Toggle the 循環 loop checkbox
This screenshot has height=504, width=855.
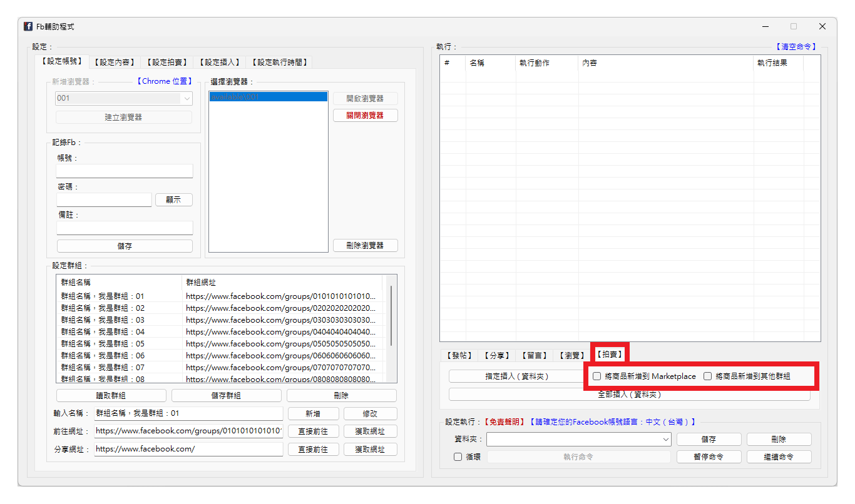click(468, 457)
